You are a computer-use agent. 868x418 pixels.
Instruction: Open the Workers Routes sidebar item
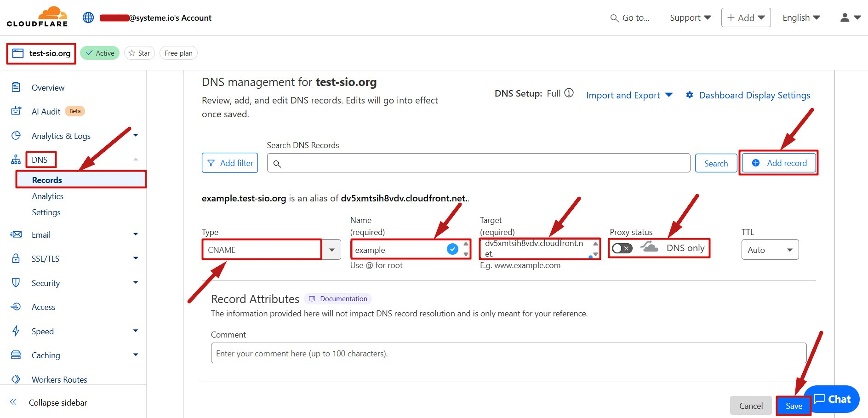(x=59, y=379)
